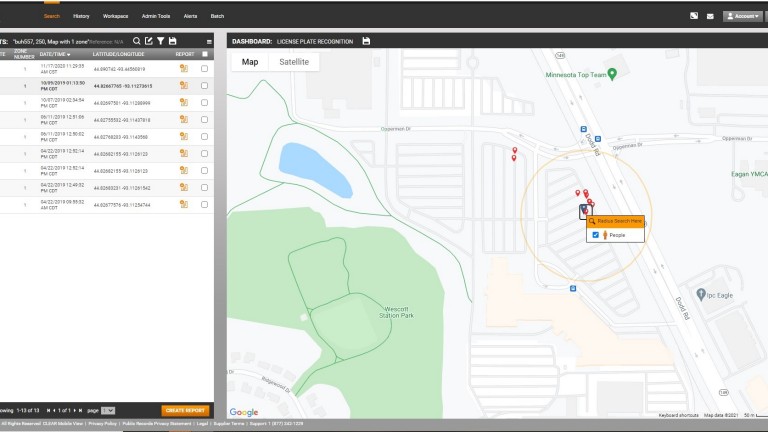
Task: Open report icon for 10/07/2019 record
Action: [184, 102]
